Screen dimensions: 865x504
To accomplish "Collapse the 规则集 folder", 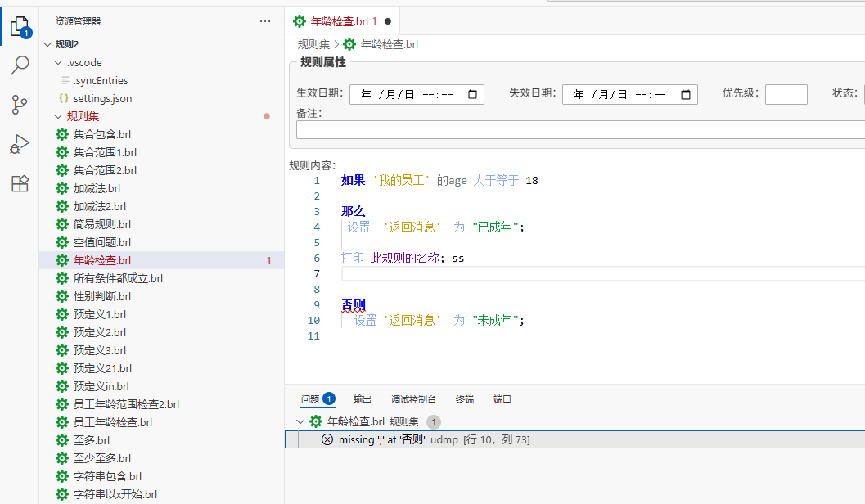I will pos(58,116).
